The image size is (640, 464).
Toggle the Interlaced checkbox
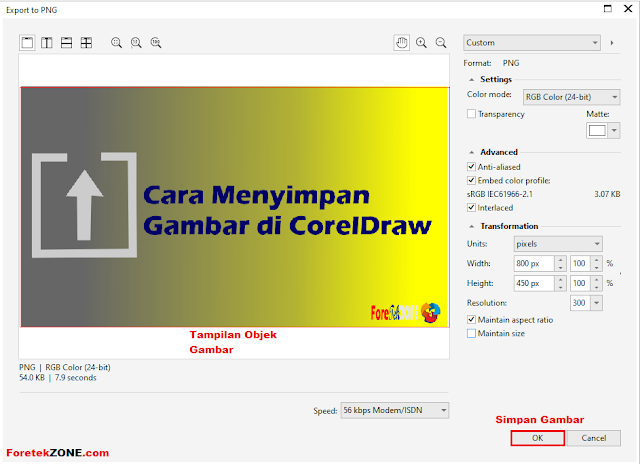click(471, 207)
